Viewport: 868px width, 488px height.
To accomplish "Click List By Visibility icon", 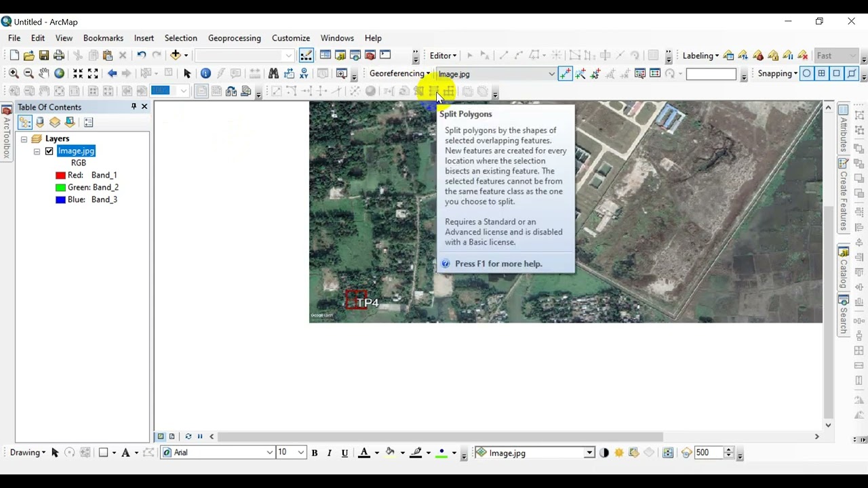I will pyautogui.click(x=55, y=123).
